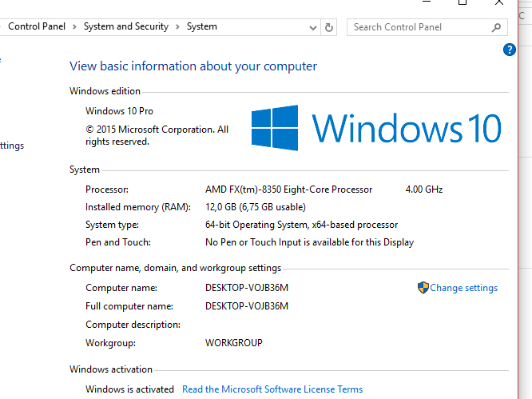Click the No Pen or Touch Input text
The image size is (532, 399).
(x=309, y=242)
